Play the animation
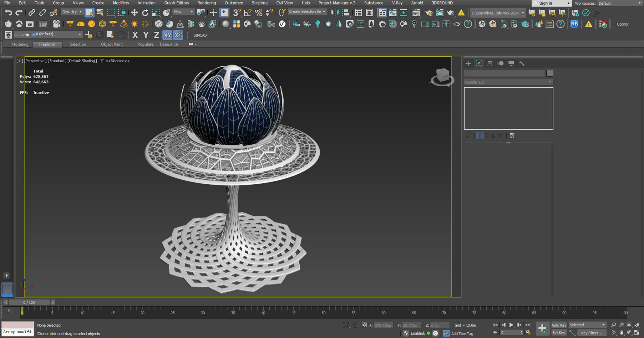 (511, 325)
